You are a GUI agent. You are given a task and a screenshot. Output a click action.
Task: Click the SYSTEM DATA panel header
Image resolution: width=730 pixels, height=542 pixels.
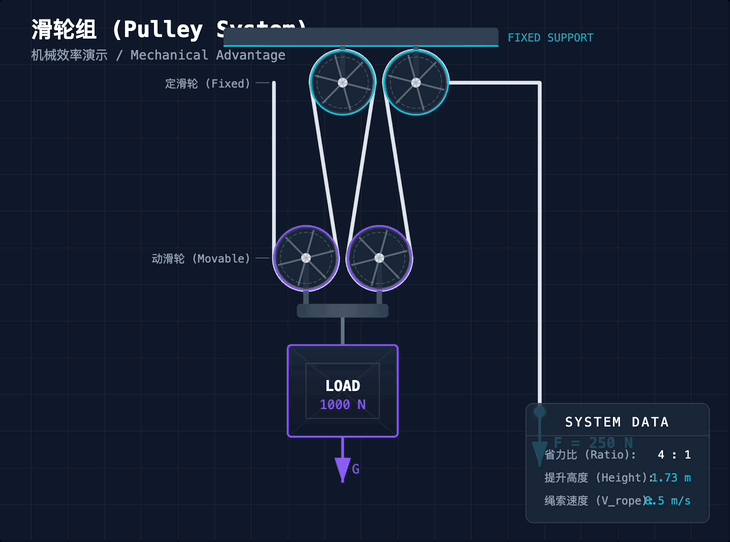point(617,422)
